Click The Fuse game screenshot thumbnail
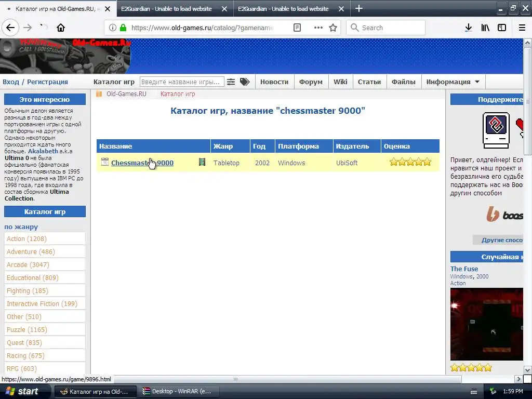Viewport: 532px width, 399px height. [486, 324]
